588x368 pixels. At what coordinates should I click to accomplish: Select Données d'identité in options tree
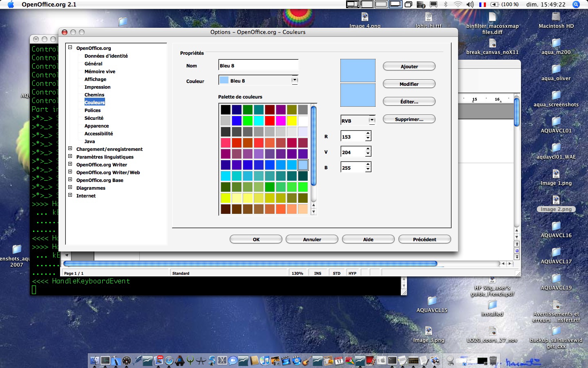[106, 56]
